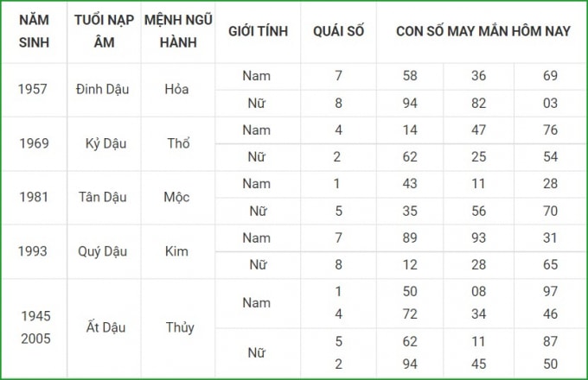Click the MỆNH NGŨ HÀNH header
Viewport: 588px width, 380px height.
[178, 31]
